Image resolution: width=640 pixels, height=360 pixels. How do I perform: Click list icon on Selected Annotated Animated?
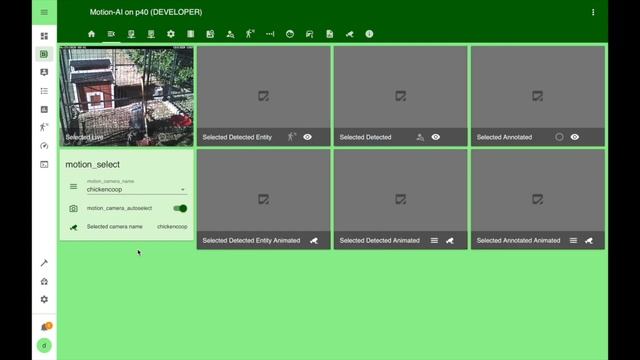click(573, 241)
